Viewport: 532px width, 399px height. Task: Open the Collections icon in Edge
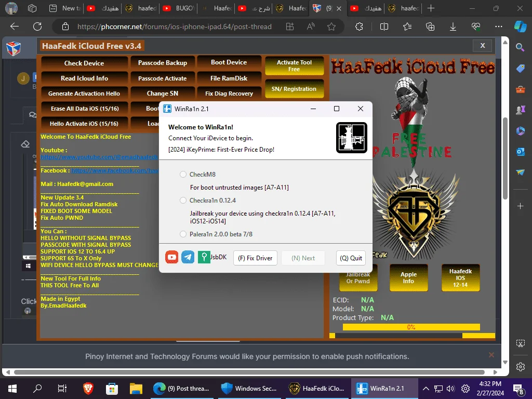click(430, 26)
